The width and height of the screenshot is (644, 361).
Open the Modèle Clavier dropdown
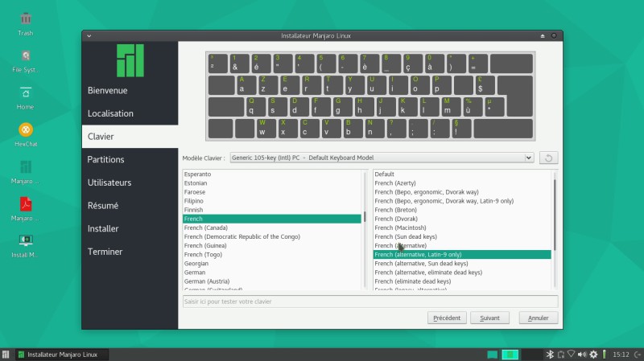pos(382,158)
